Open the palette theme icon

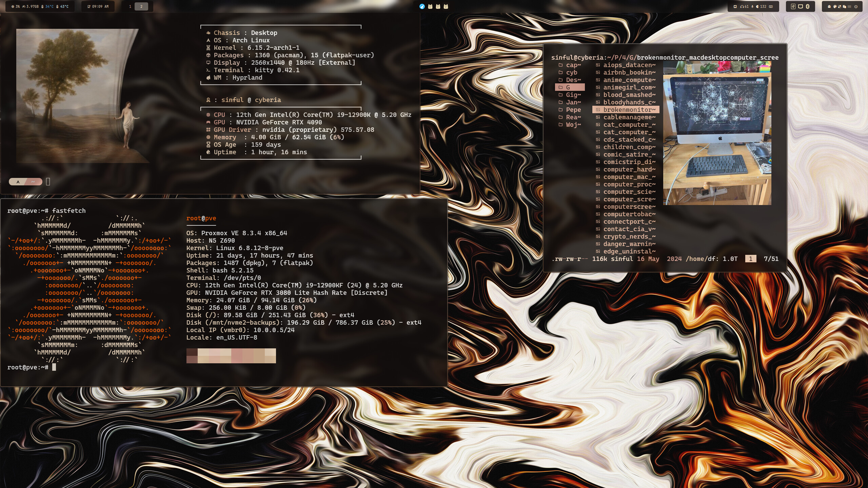[835, 6]
